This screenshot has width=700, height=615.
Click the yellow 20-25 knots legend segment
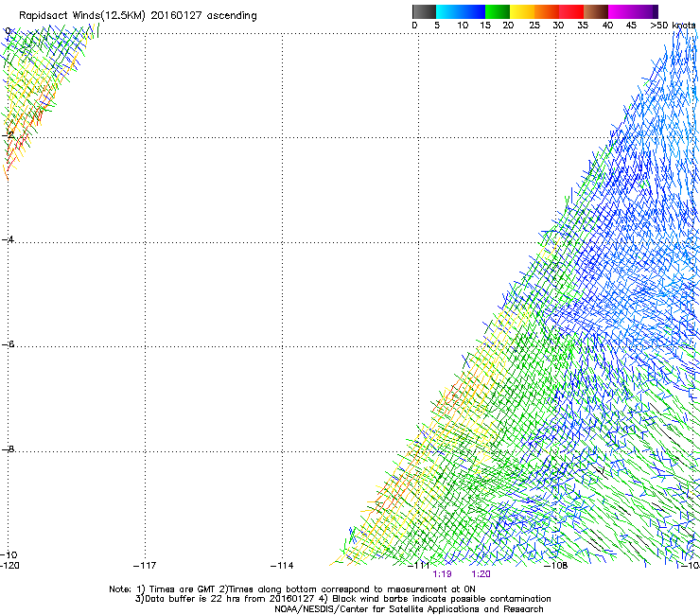point(522,11)
